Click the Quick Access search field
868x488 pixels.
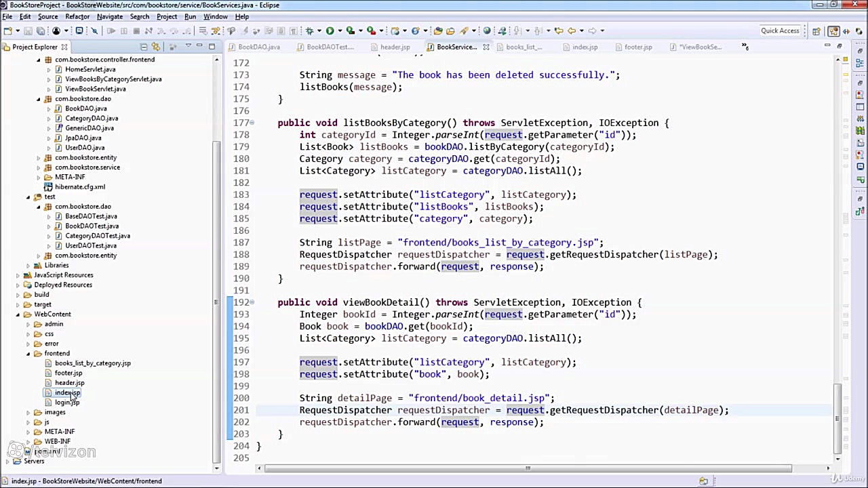(x=780, y=30)
